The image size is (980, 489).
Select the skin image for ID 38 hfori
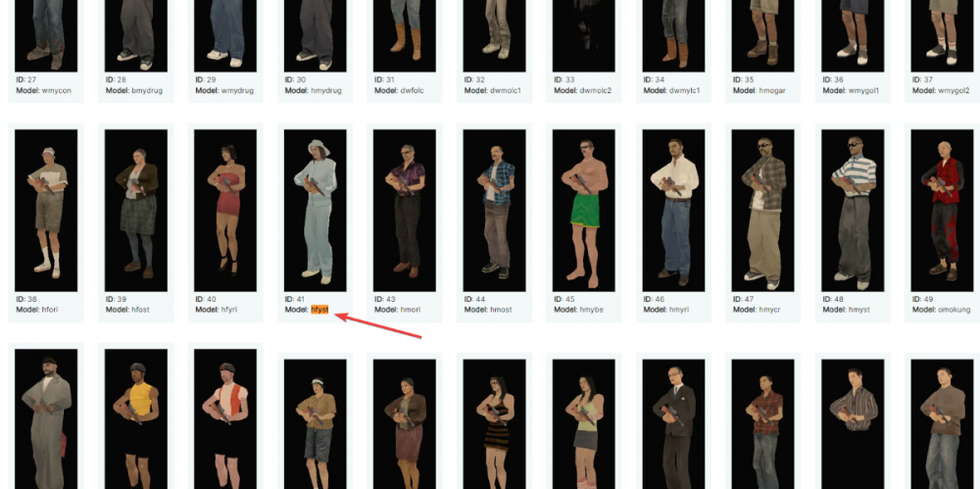point(46,211)
